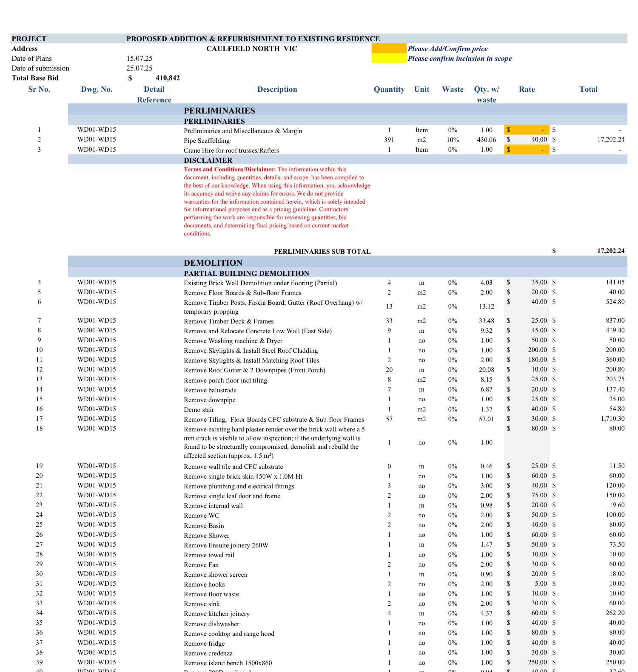
Task: Select the Pipe Scaffolding total '17,202.24'
Action: [x=611, y=139]
